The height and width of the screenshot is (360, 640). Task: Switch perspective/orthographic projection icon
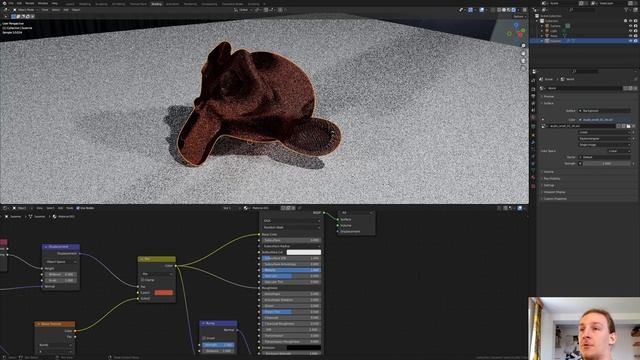click(524, 68)
